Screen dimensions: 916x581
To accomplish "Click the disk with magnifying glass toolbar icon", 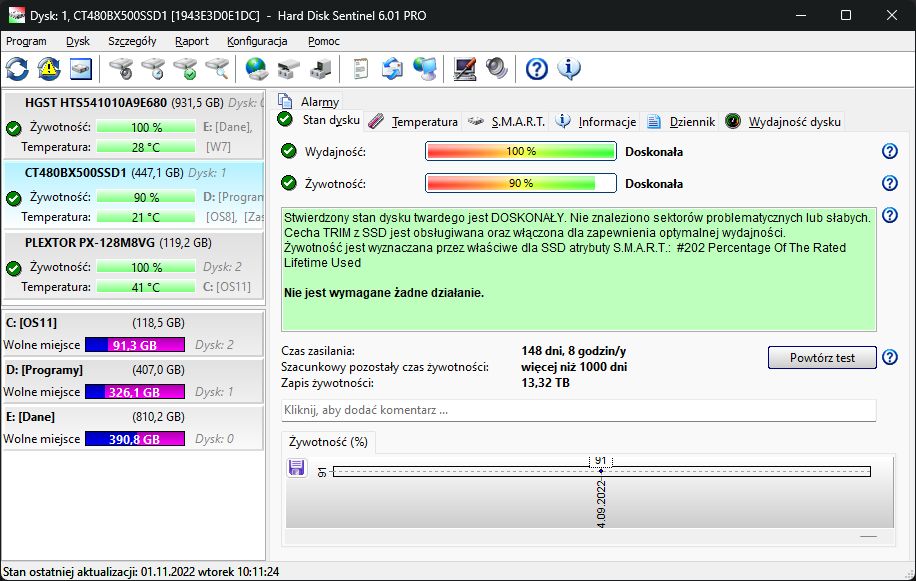I will [218, 69].
